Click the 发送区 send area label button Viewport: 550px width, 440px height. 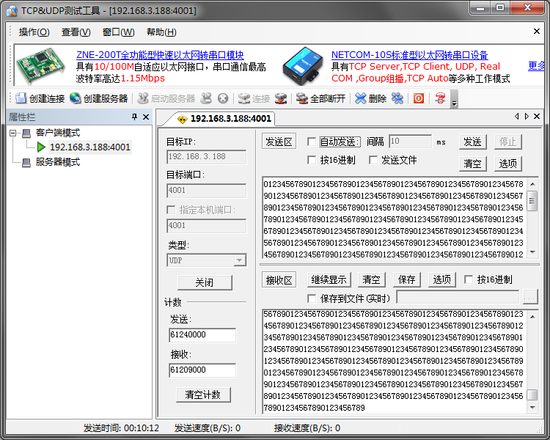pos(279,142)
